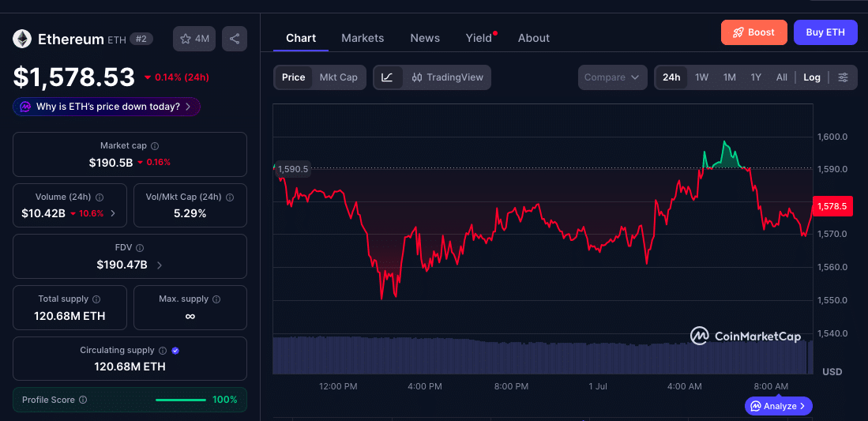
Task: Click the 1 Jul date axis label
Action: (598, 386)
